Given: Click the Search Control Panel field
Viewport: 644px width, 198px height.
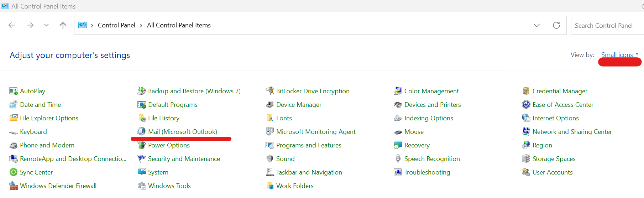Looking at the screenshot, I should 607,25.
